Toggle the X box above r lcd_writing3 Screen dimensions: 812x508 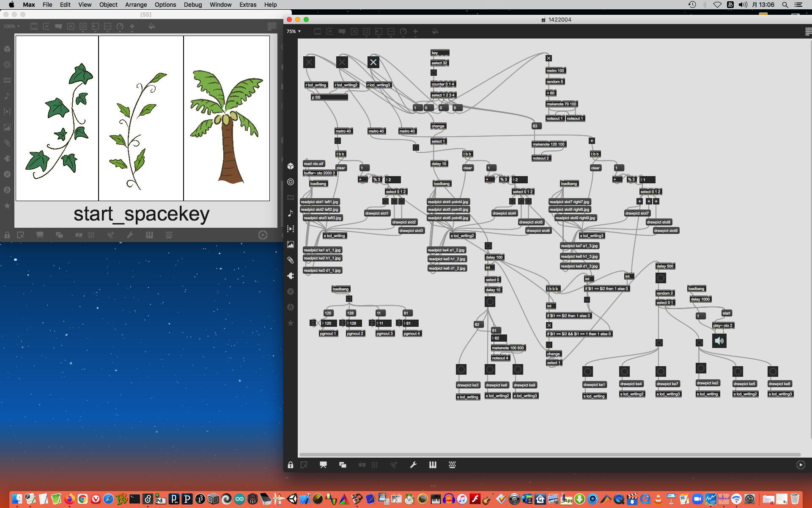point(373,62)
